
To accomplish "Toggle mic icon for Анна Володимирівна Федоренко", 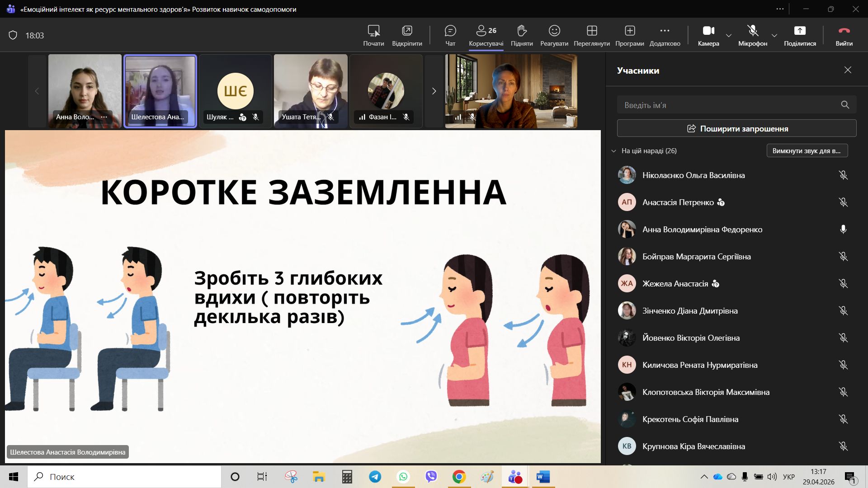I will [x=843, y=230].
